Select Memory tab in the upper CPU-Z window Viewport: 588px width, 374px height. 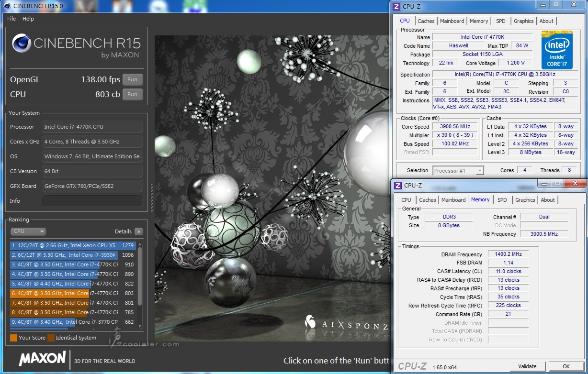coord(479,21)
